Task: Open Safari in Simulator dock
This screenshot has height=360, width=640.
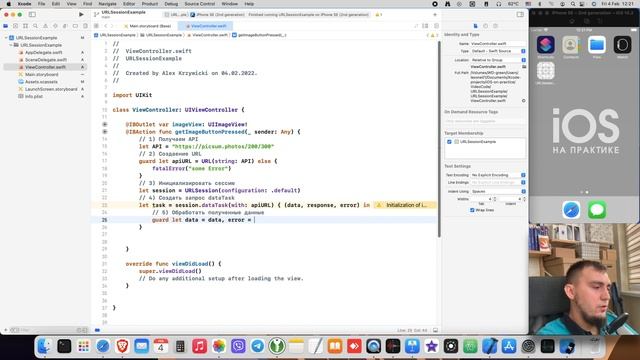Action: 571,210
